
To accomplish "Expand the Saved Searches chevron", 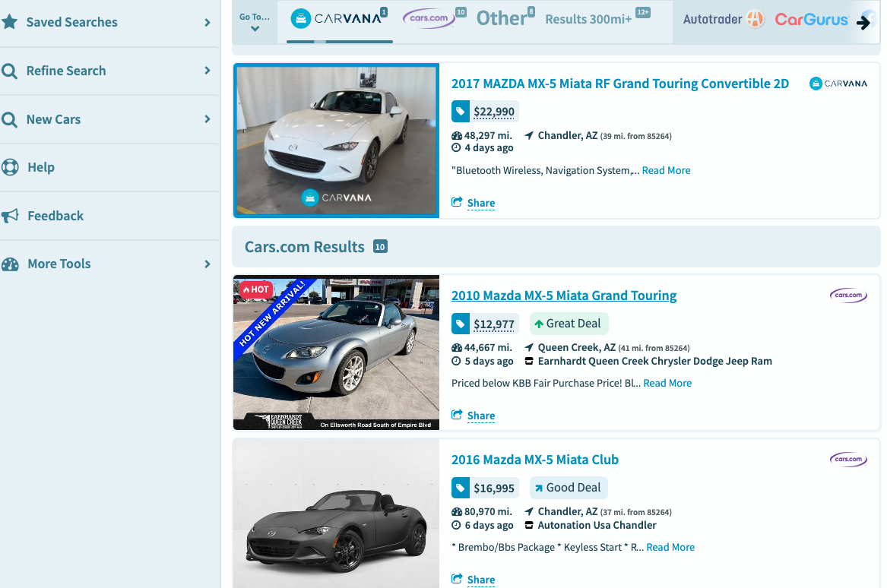I will click(207, 23).
